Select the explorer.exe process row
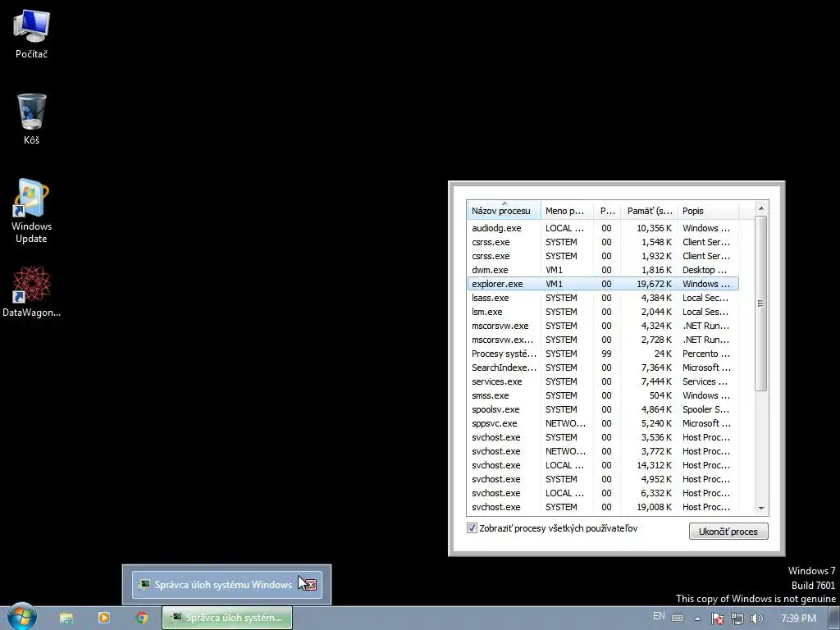The width and height of the screenshot is (840, 630). (603, 284)
